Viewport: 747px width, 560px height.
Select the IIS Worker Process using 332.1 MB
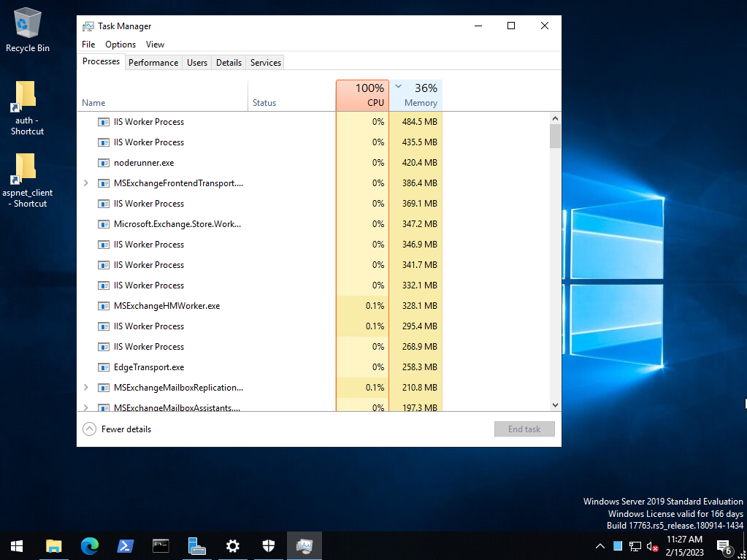[260, 285]
